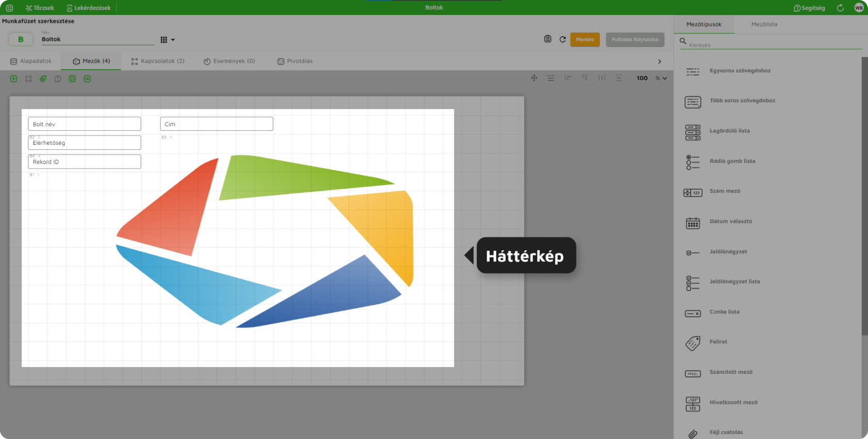Switch to the Mezőlista panel tab
The image size is (868, 439).
coord(764,24)
